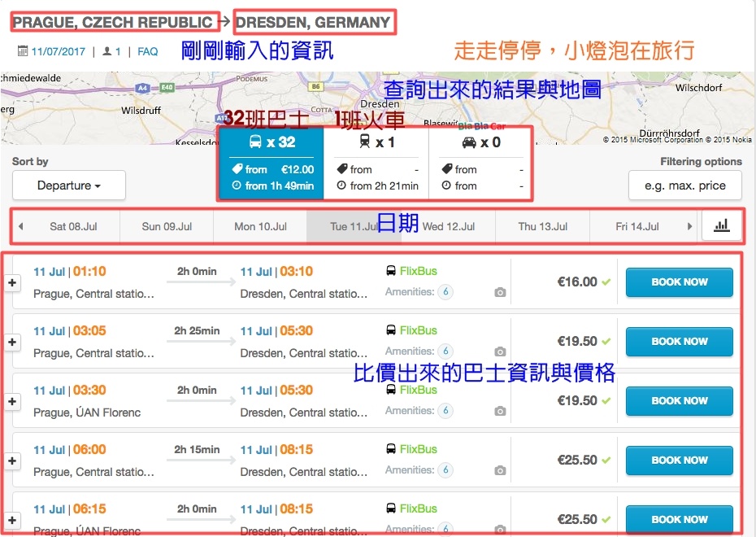
Task: Click the filtering options max. price field
Action: (684, 186)
